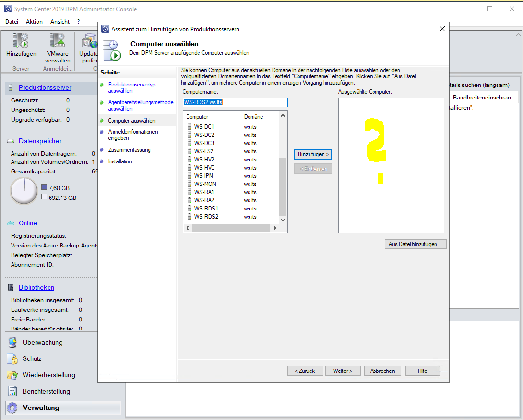Click the computer list right scroll arrow
This screenshot has height=420, width=523.
click(275, 228)
